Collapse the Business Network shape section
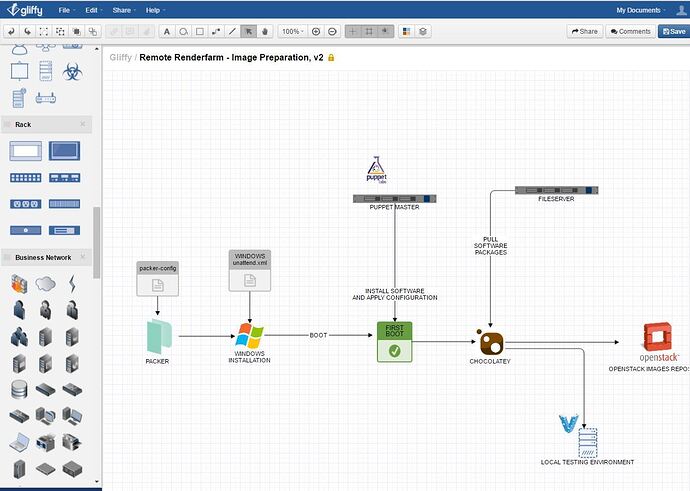Screen dimensions: 690x491 [x=84, y=257]
